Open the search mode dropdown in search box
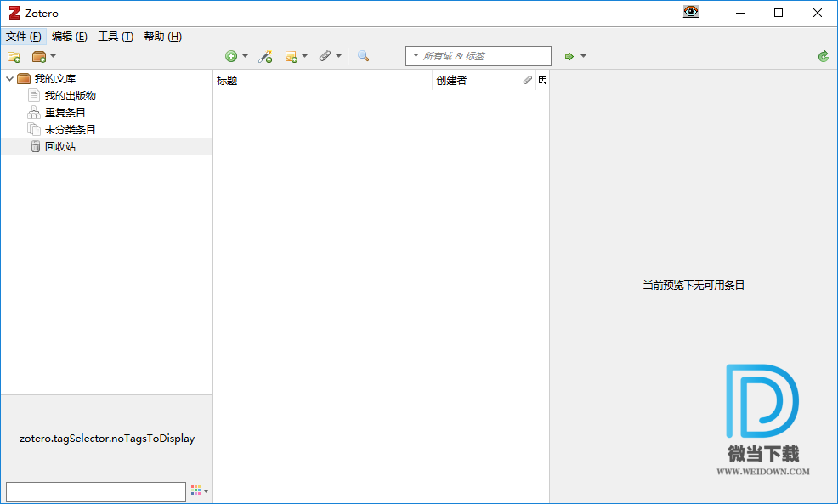This screenshot has width=838, height=504. (x=416, y=55)
